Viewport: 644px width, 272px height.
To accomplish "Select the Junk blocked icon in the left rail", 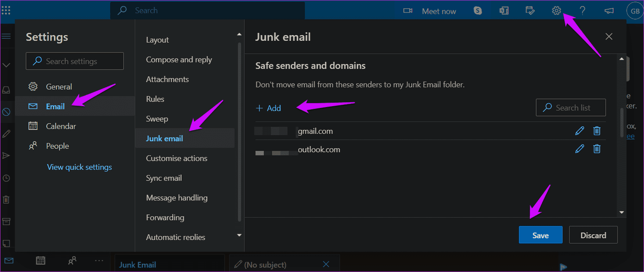I will pyautogui.click(x=6, y=112).
